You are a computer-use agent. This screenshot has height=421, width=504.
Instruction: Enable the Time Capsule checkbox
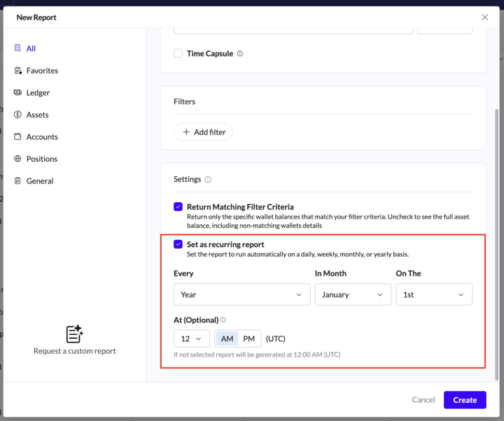178,54
